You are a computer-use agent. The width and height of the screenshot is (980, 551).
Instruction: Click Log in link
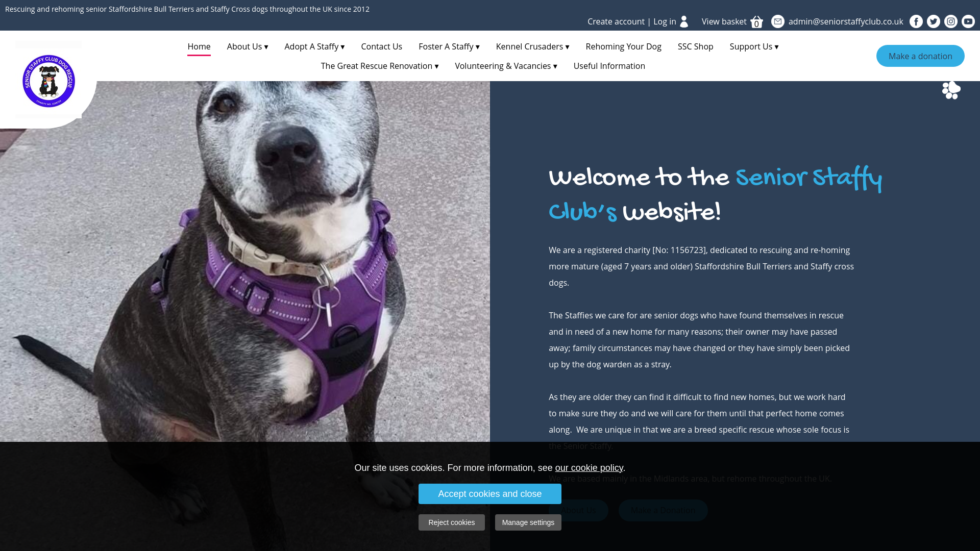point(665,21)
